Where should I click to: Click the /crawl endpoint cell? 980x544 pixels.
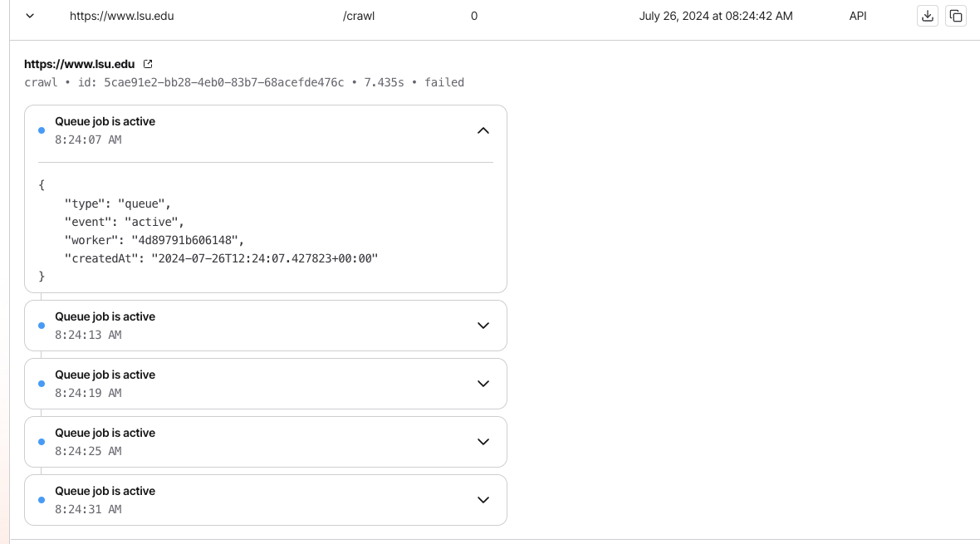coord(359,16)
